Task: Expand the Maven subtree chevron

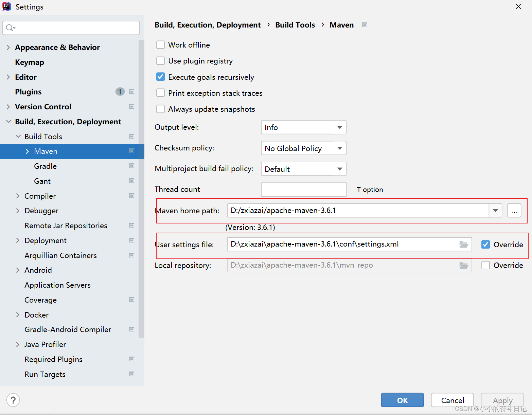Action: pos(27,151)
